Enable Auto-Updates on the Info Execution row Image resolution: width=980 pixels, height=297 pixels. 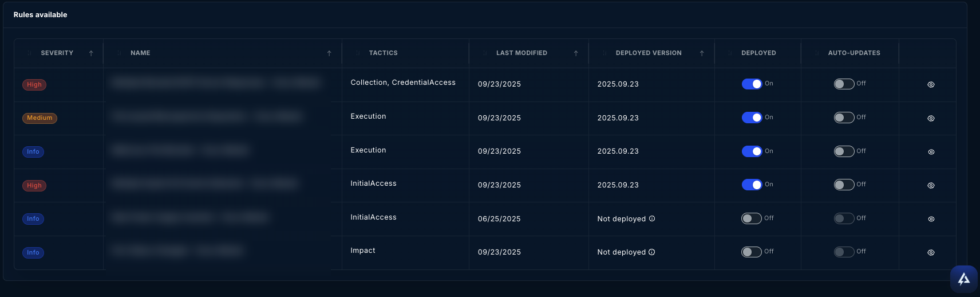(x=844, y=151)
